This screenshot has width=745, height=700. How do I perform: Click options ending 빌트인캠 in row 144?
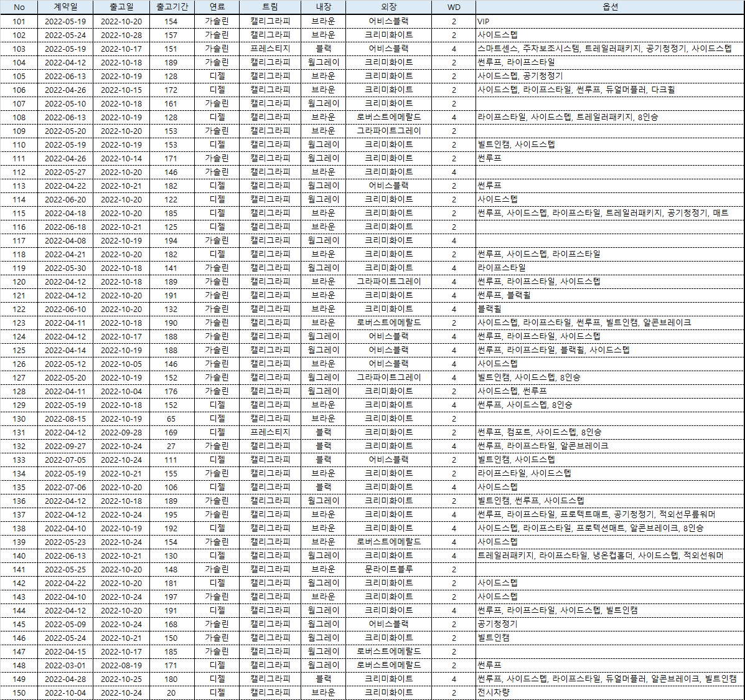[610, 611]
